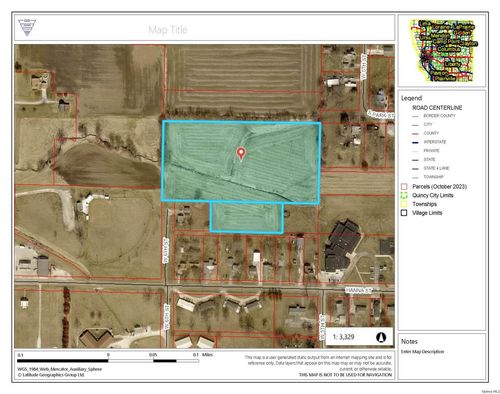Click the 'Enter Map Description' notes text
Viewport: 500px width, 394px height.
point(422,352)
